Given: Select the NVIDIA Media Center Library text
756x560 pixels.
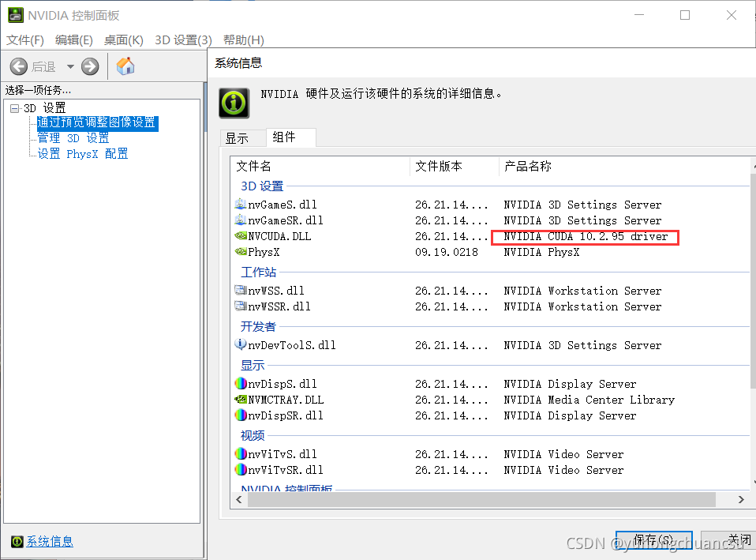Looking at the screenshot, I should [x=589, y=400].
